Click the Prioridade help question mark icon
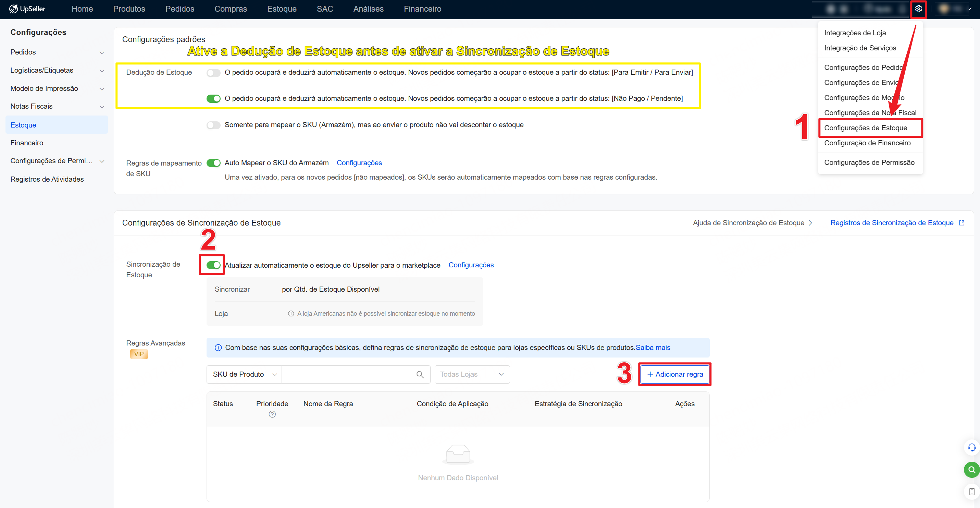The image size is (980, 508). (272, 414)
